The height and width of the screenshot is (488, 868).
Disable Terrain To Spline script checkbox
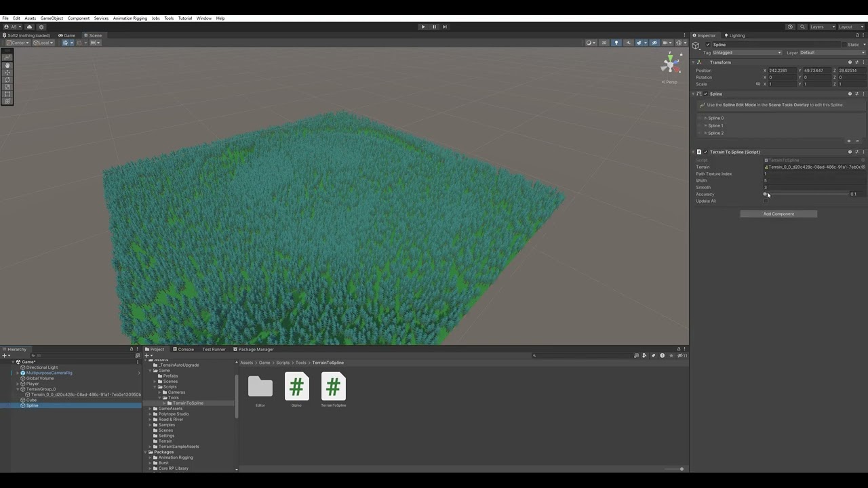(705, 152)
